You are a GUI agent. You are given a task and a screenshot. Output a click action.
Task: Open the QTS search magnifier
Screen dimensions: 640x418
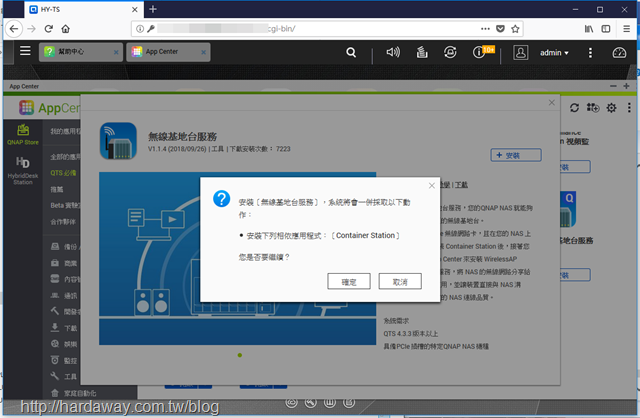pyautogui.click(x=351, y=52)
